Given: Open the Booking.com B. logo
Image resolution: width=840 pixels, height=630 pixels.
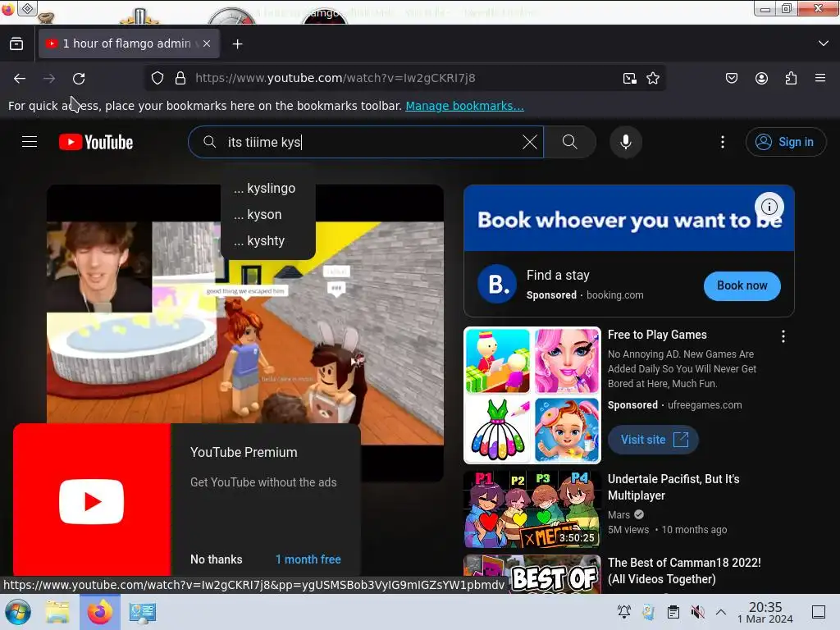Looking at the screenshot, I should pyautogui.click(x=496, y=285).
